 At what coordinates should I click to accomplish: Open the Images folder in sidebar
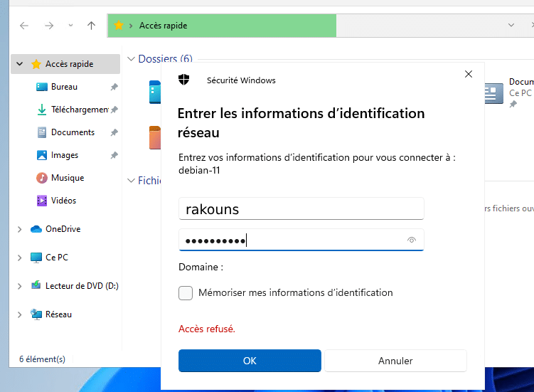pyautogui.click(x=42, y=155)
